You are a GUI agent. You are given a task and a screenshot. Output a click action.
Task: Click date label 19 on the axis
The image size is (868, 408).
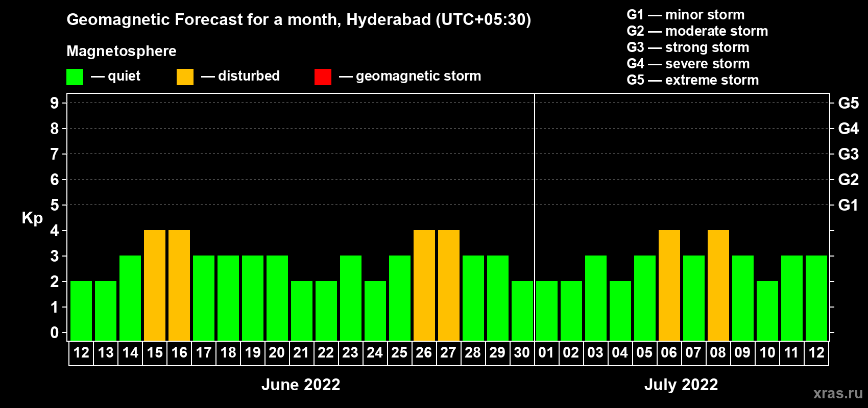coord(253,352)
